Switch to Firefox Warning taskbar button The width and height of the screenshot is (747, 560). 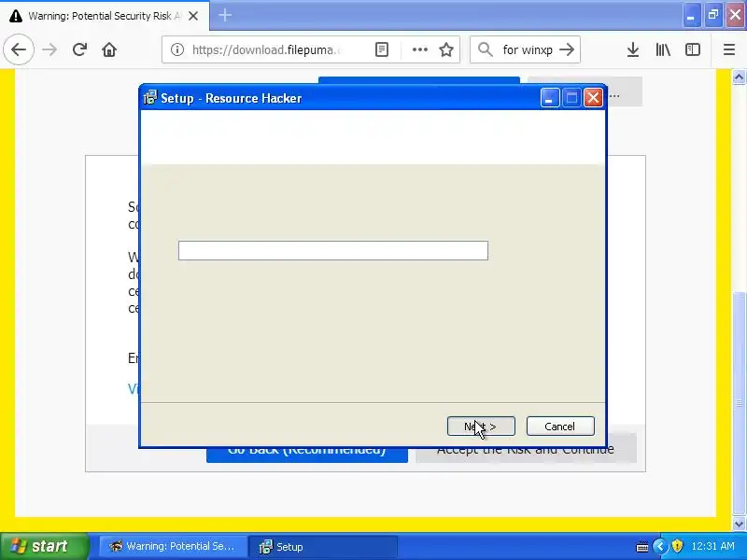173,547
